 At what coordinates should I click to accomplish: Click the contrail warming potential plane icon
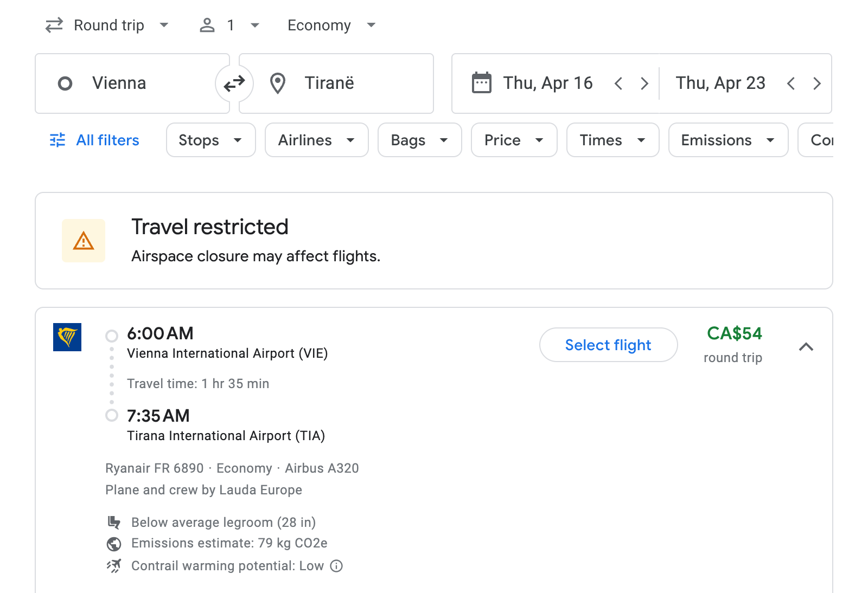pos(114,565)
